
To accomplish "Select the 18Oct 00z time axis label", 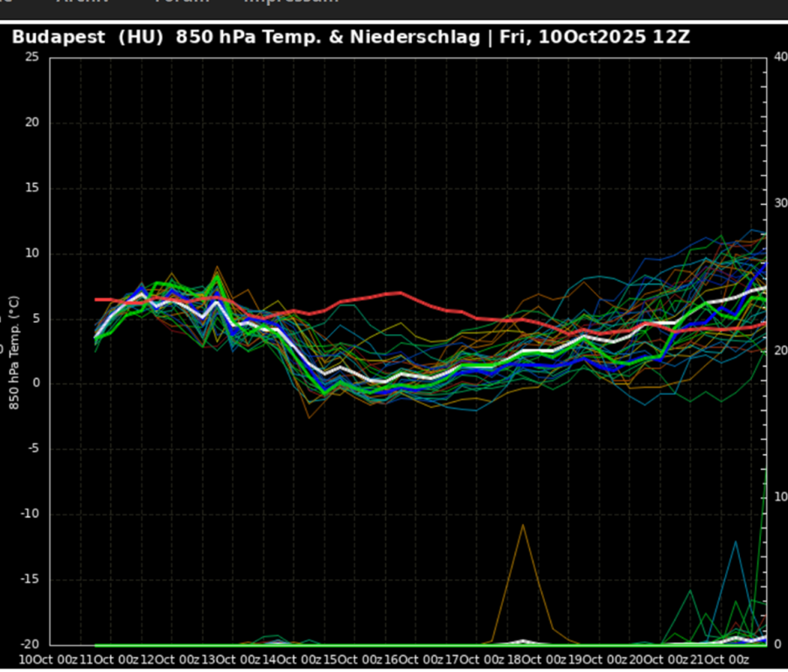I will pos(538,659).
